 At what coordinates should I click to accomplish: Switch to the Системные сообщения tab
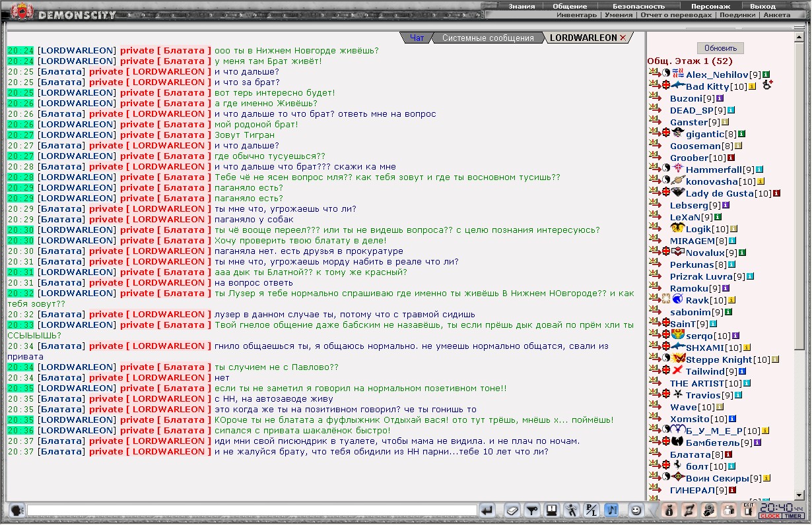click(488, 38)
